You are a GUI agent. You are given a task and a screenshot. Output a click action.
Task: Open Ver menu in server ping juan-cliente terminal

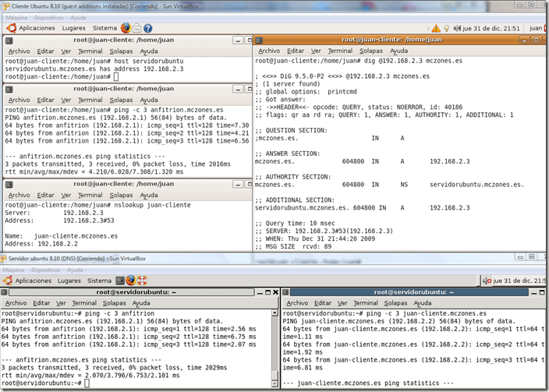pos(342,302)
